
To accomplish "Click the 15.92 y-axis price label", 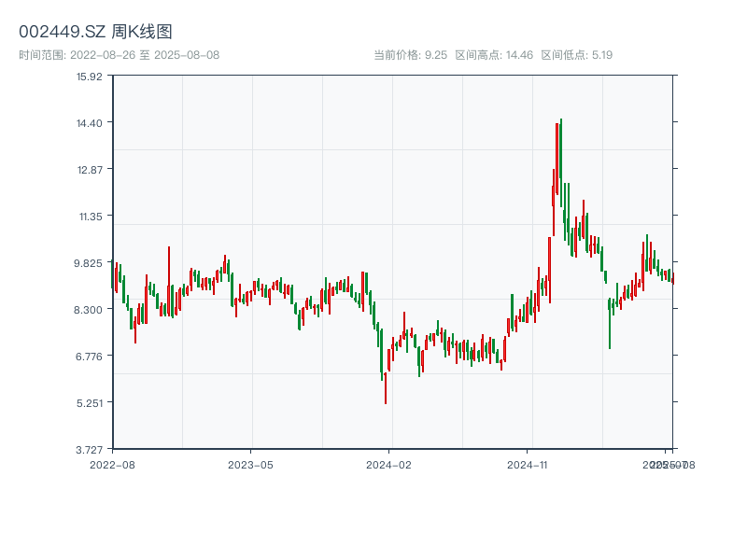I will click(x=90, y=77).
